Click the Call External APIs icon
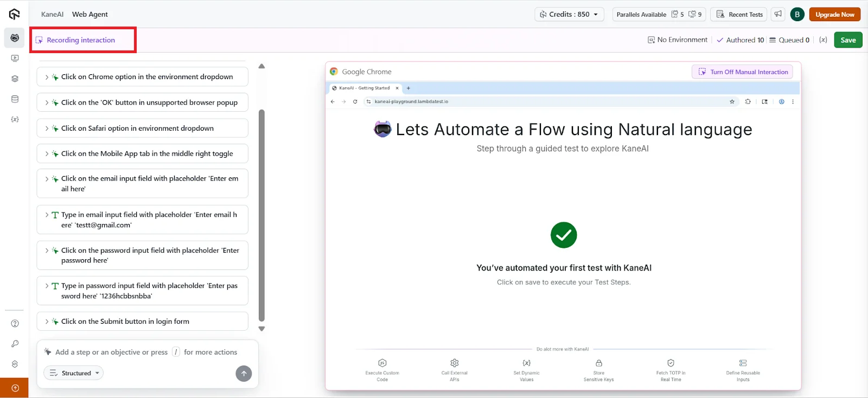Screen dimensions: 868x398 coord(454,363)
